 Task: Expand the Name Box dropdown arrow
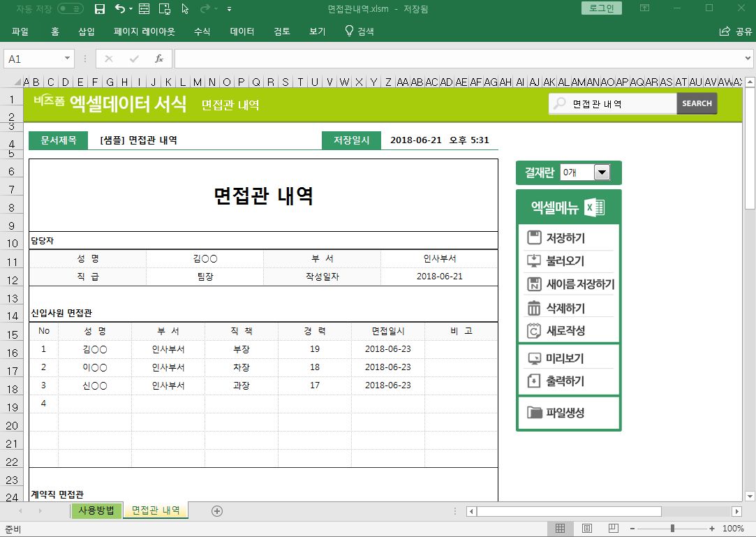click(x=68, y=59)
